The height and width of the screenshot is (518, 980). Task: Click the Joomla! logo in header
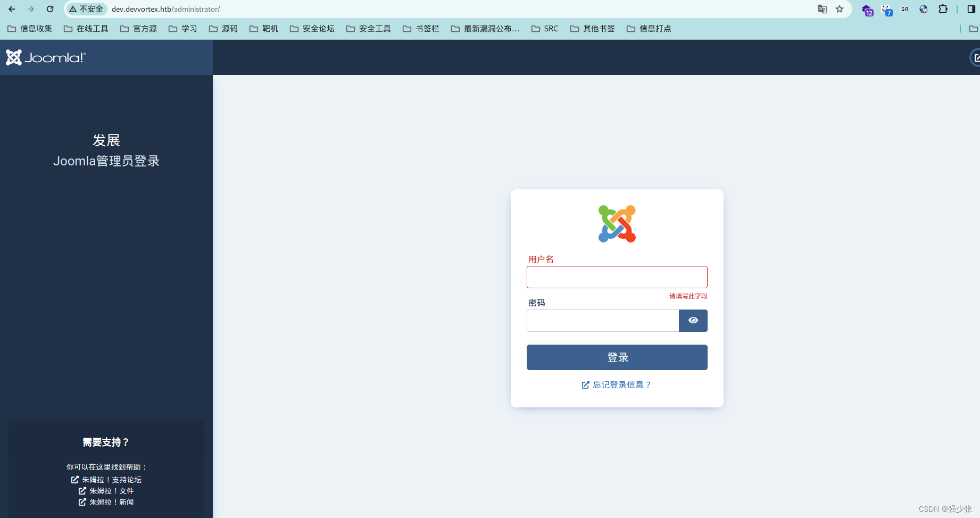point(46,57)
